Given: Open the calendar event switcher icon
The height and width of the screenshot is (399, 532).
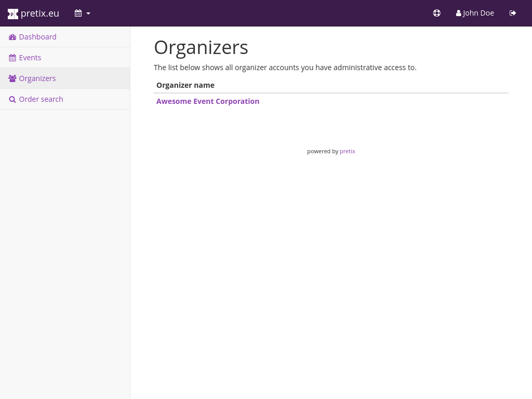Looking at the screenshot, I should click(x=78, y=13).
